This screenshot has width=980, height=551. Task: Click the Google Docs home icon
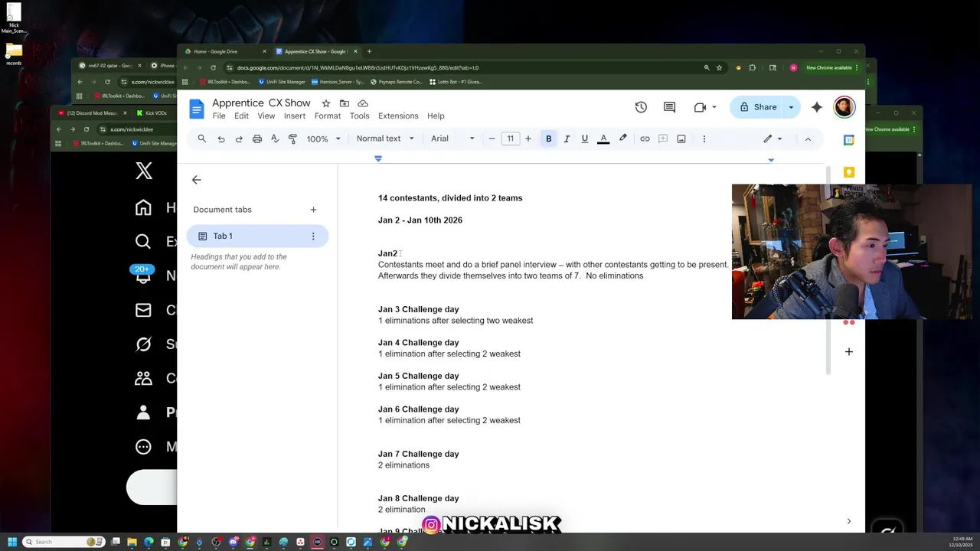(197, 109)
